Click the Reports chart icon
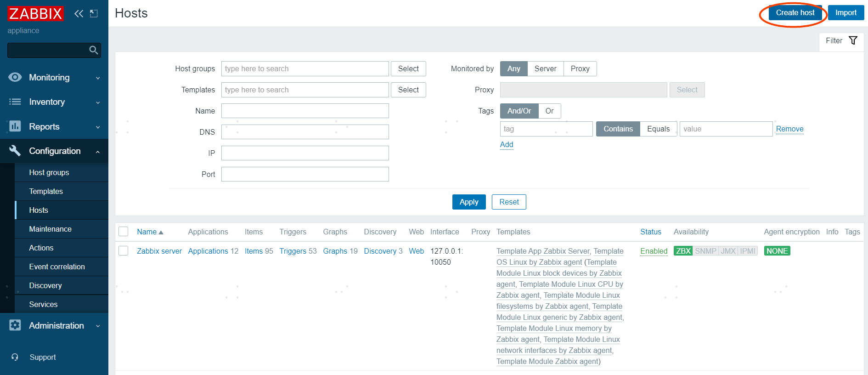The image size is (868, 375). click(15, 126)
